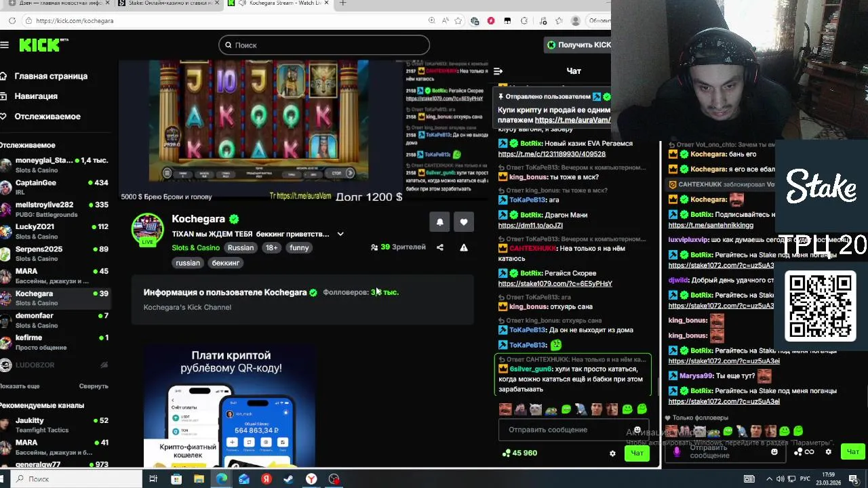
Task: Click the volume icon in system tray
Action: [781, 479]
